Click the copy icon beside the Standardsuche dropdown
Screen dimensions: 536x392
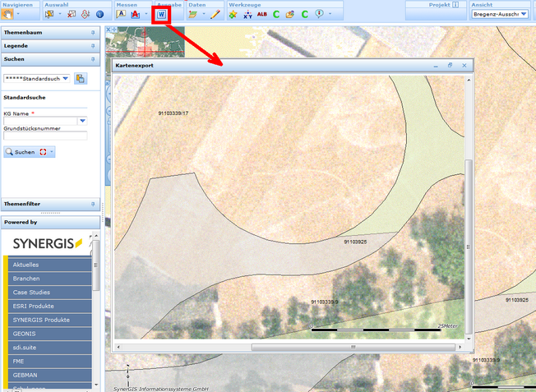(x=81, y=78)
